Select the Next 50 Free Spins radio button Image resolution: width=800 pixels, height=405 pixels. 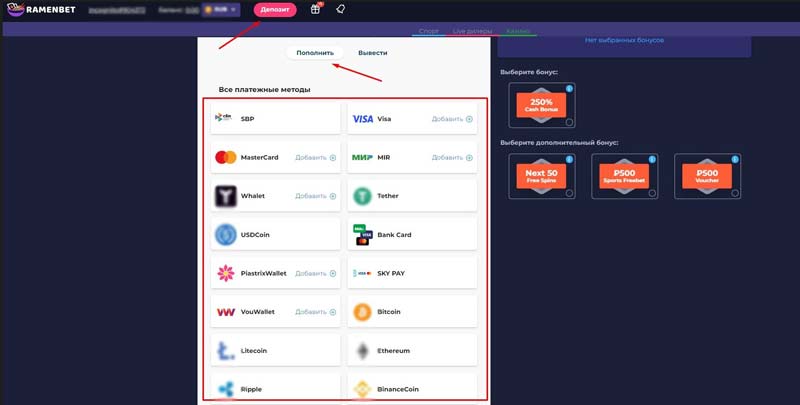click(569, 193)
